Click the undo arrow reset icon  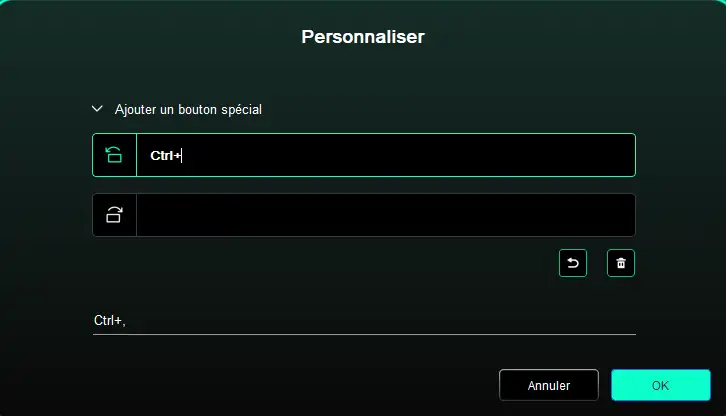(573, 263)
